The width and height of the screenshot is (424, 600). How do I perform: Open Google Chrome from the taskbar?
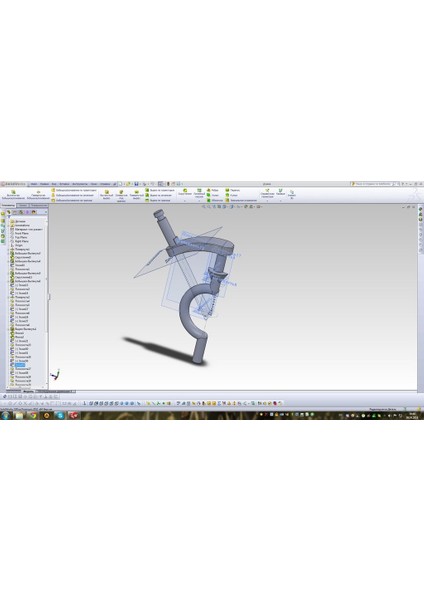pos(33,415)
